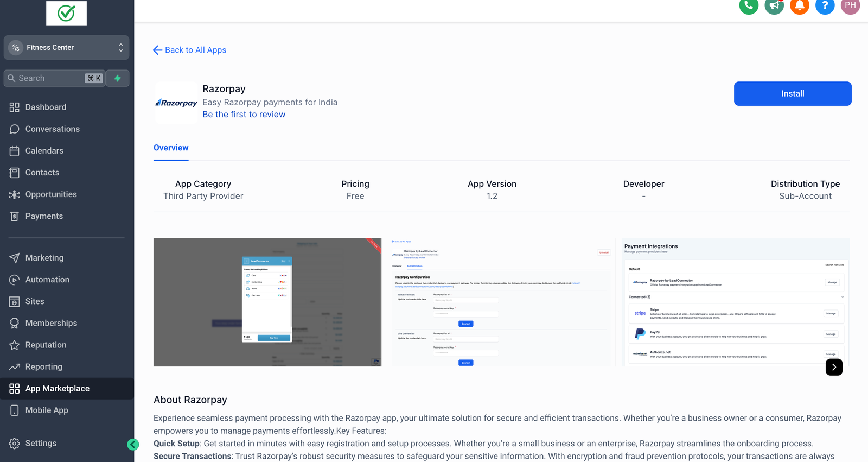Collapse the sidebar with green arrow
This screenshot has height=462, width=868.
tap(133, 445)
